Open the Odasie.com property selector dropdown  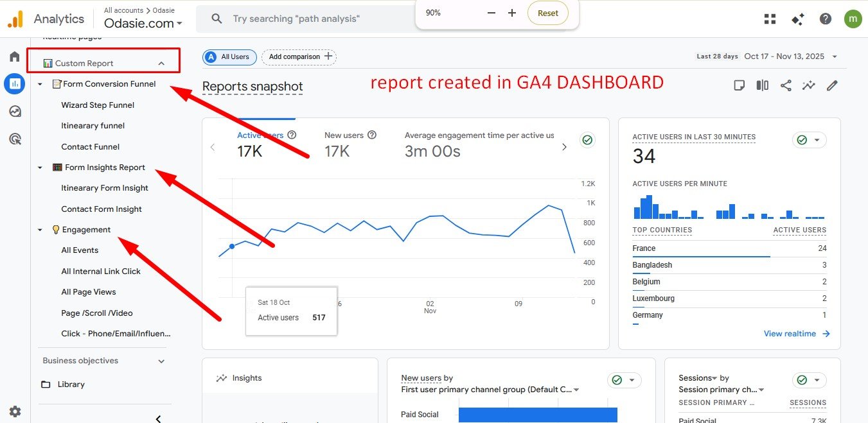click(x=143, y=23)
